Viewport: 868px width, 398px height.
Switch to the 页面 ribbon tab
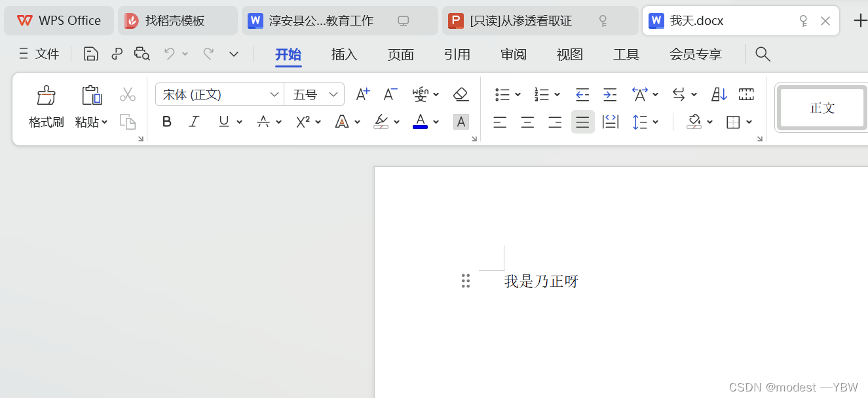[x=401, y=54]
